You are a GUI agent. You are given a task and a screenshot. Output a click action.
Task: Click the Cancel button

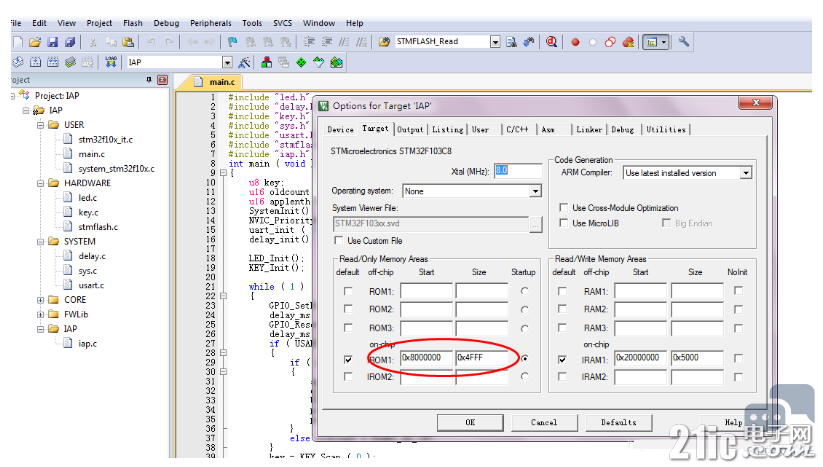(544, 422)
